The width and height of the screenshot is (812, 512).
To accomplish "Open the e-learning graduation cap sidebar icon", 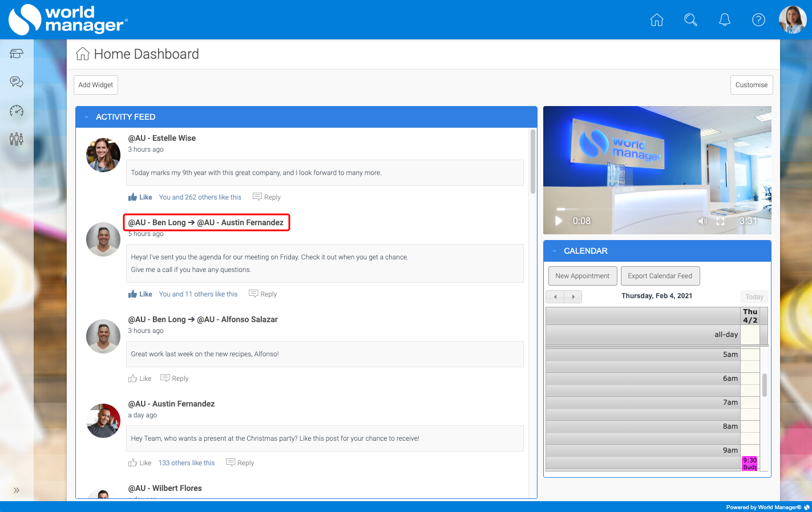I will [x=16, y=53].
